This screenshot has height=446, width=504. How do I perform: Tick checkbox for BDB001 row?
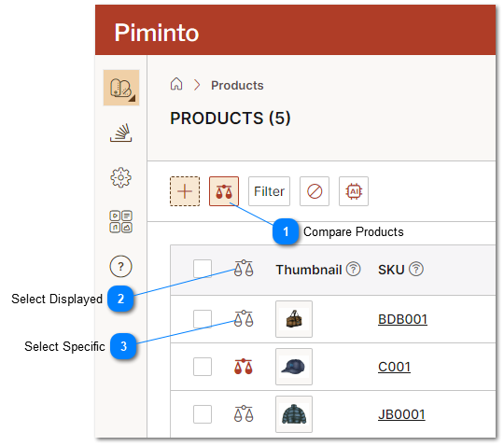203,319
